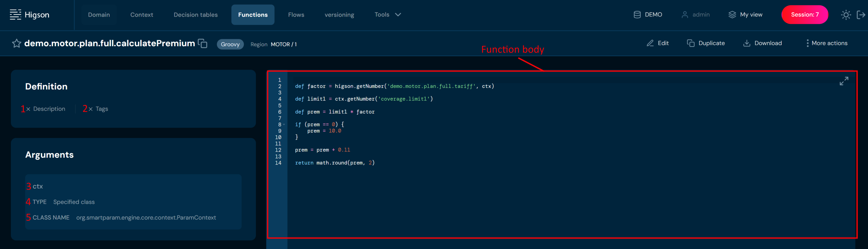Go to the Domain tab
The image size is (868, 249).
(99, 15)
